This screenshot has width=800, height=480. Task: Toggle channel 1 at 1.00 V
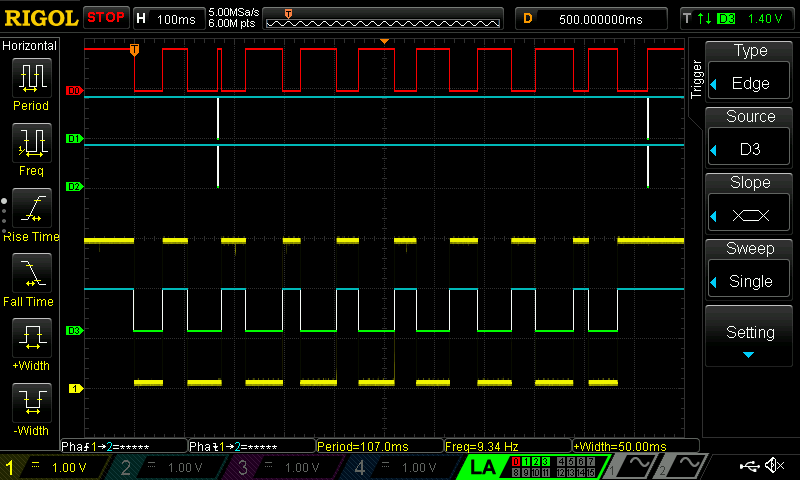(55, 468)
